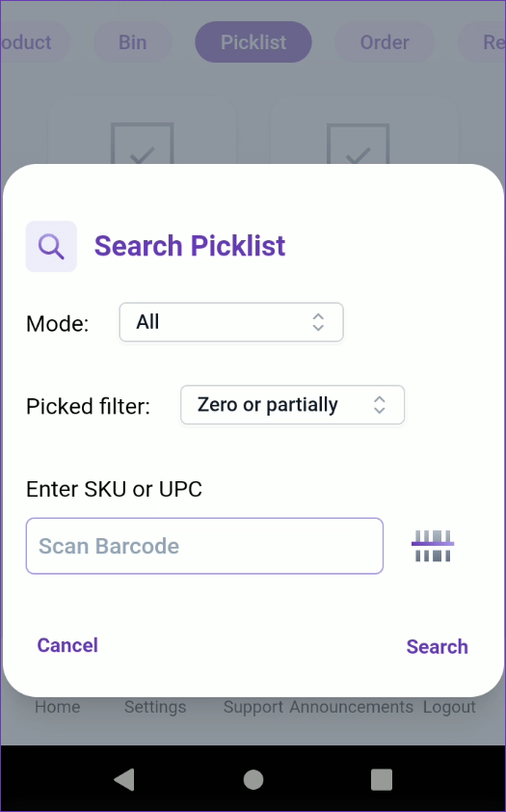Click the Search button

[438, 647]
